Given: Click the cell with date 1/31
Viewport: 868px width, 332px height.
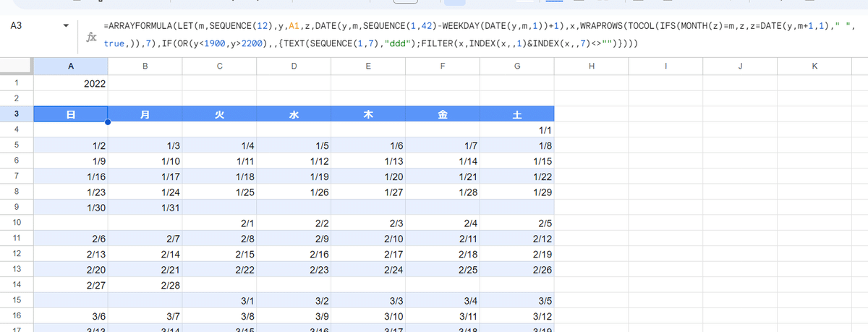Looking at the screenshot, I should (145, 208).
